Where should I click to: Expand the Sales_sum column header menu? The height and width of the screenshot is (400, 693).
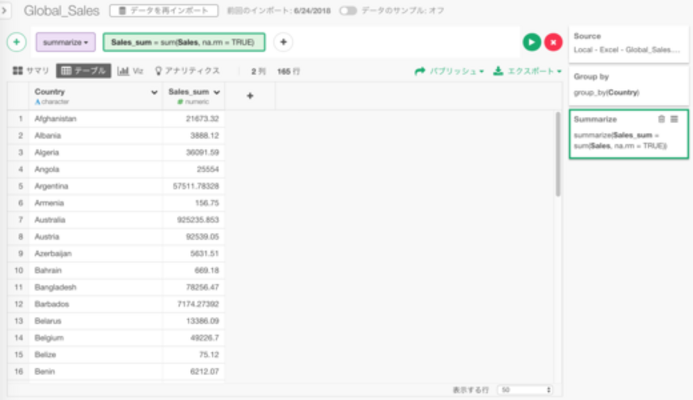click(x=217, y=92)
